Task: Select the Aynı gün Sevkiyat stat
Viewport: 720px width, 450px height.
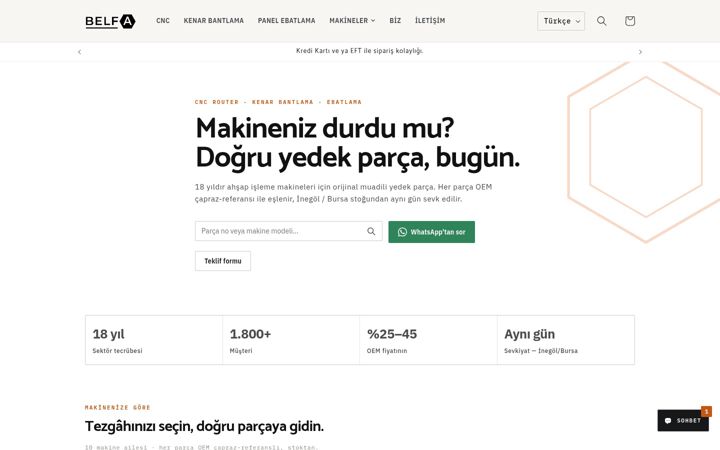Action: (566, 340)
